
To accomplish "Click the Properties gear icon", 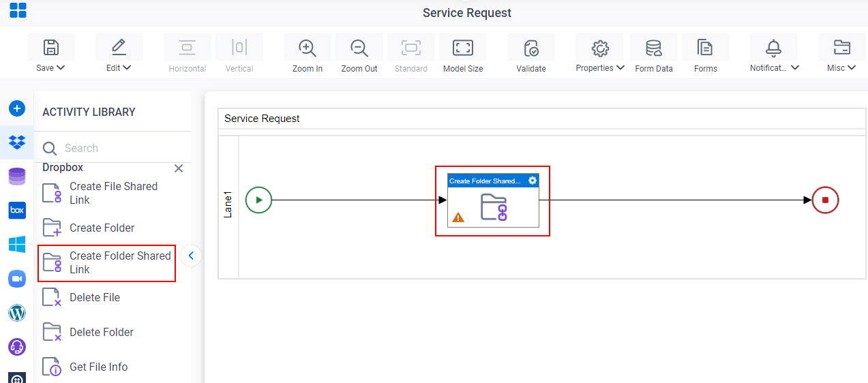I will (x=600, y=48).
